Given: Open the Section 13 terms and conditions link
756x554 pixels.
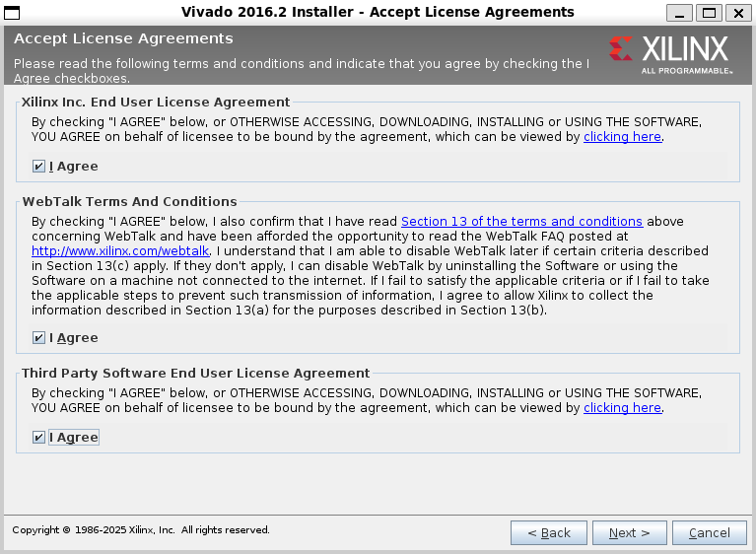Looking at the screenshot, I should [521, 222].
